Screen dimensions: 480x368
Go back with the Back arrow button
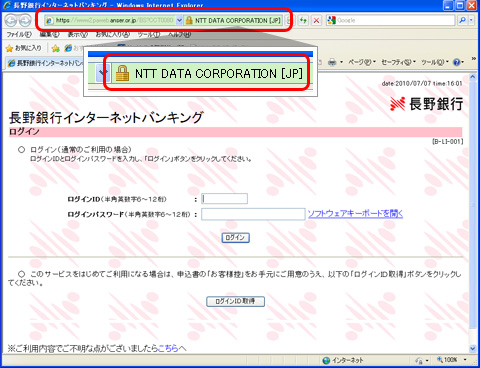point(11,21)
